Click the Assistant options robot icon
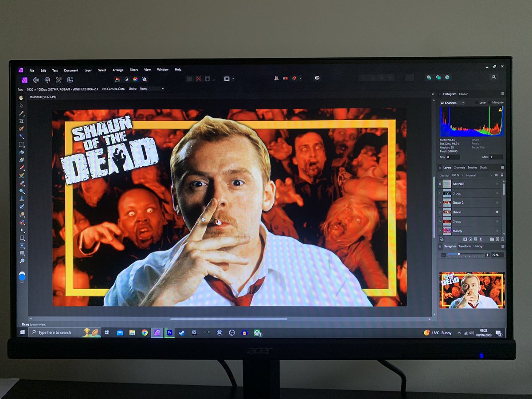 coord(317,78)
